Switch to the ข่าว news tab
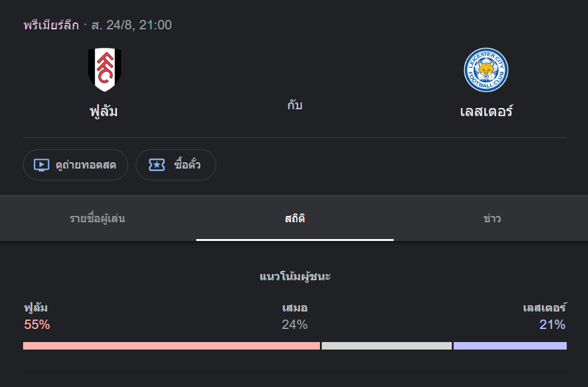The height and width of the screenshot is (387, 588). click(x=492, y=218)
